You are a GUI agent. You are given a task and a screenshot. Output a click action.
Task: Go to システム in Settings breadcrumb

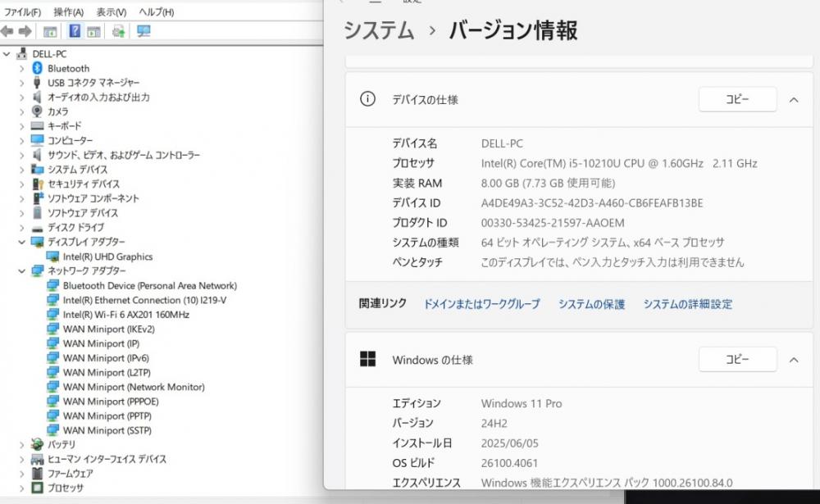tap(379, 30)
